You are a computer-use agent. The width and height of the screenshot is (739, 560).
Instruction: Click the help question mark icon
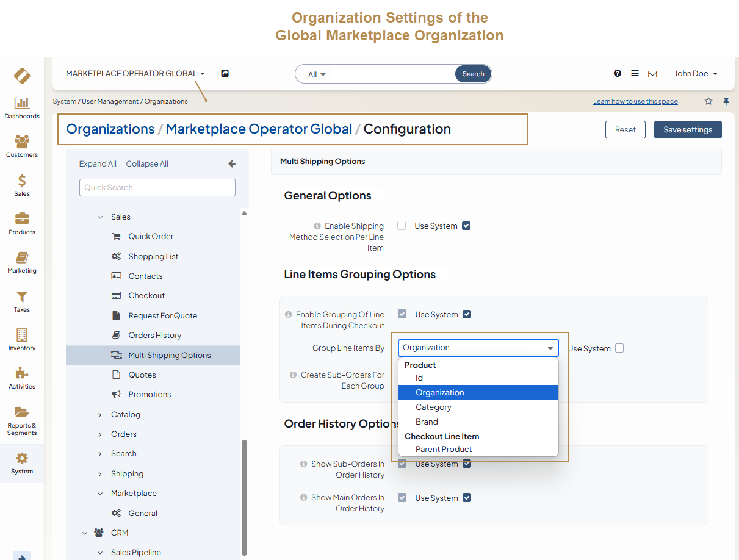coord(618,74)
